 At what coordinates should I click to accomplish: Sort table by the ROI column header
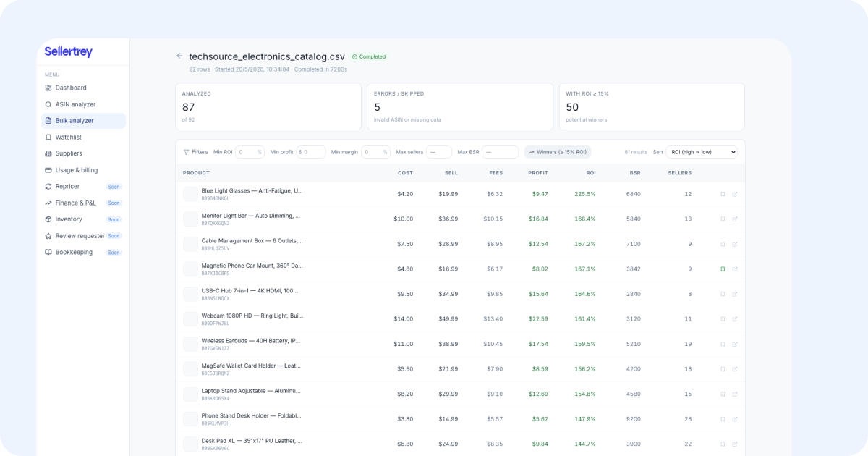click(x=590, y=173)
